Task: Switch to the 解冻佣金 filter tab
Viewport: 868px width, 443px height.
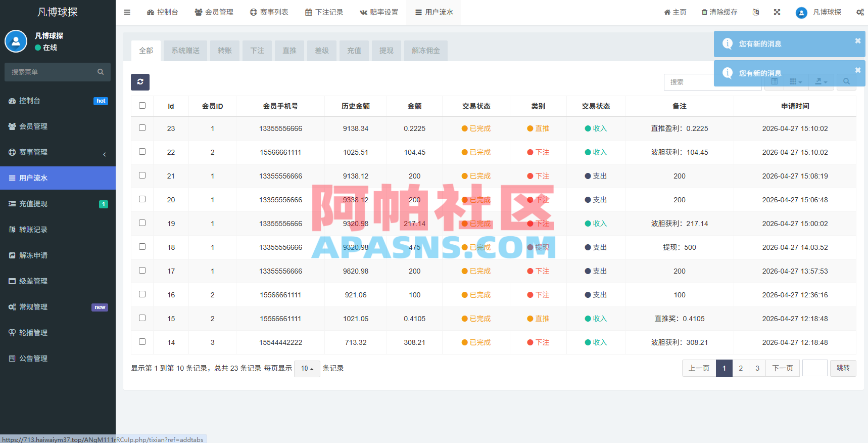Action: pos(426,51)
